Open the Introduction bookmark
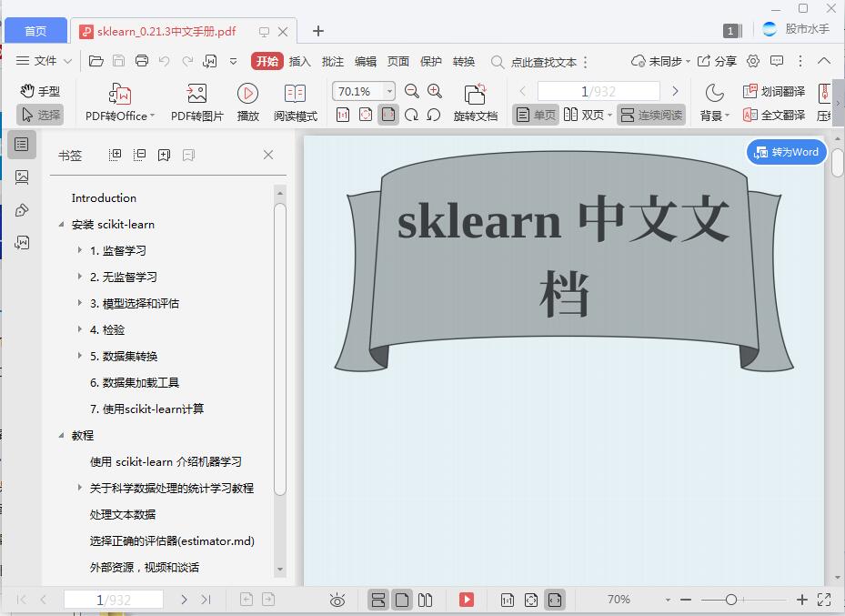Viewport: 845px width, 616px height. point(103,197)
